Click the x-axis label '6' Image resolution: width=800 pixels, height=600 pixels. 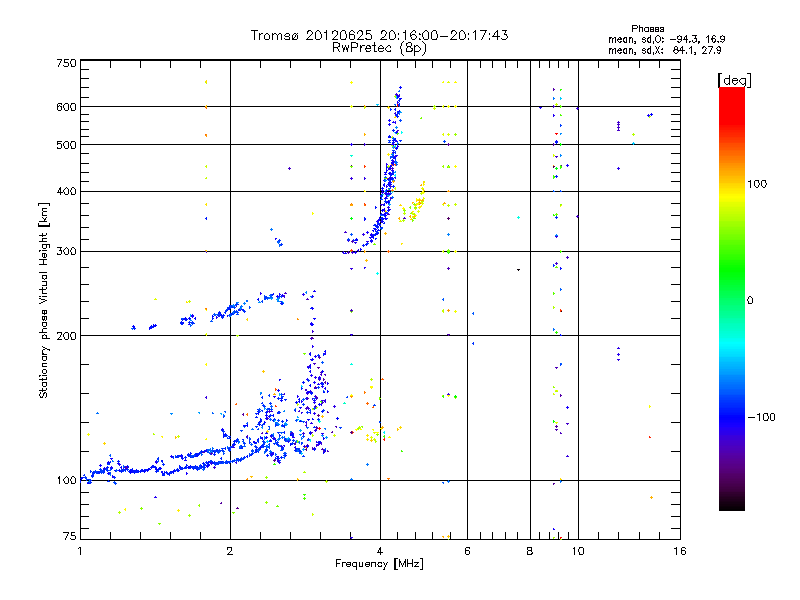click(x=467, y=551)
